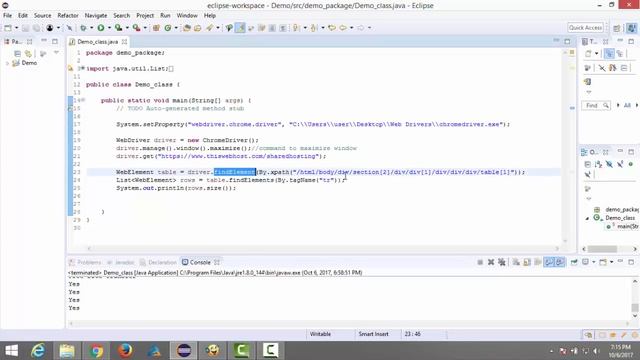Open Firefox from the Windows taskbar
The height and width of the screenshot is (360, 640).
(125, 351)
